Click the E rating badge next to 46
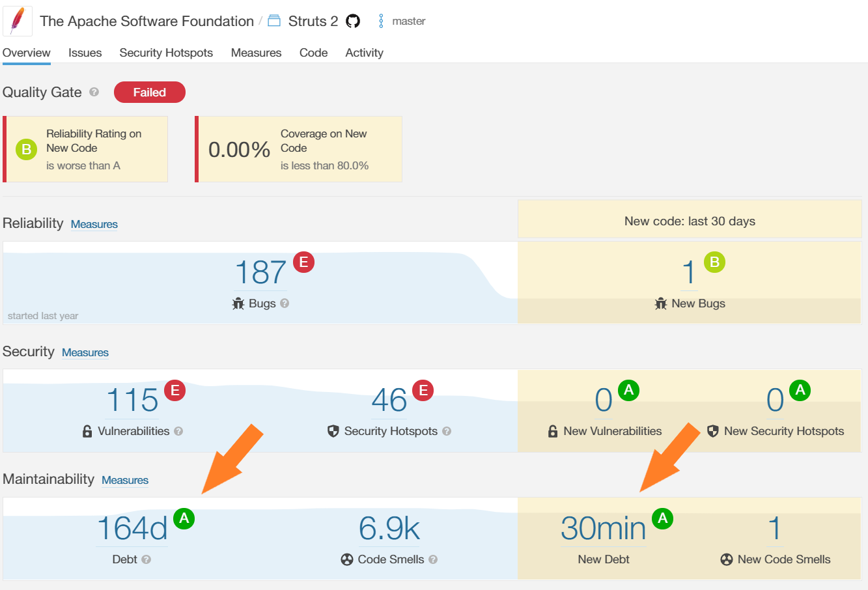 423,390
